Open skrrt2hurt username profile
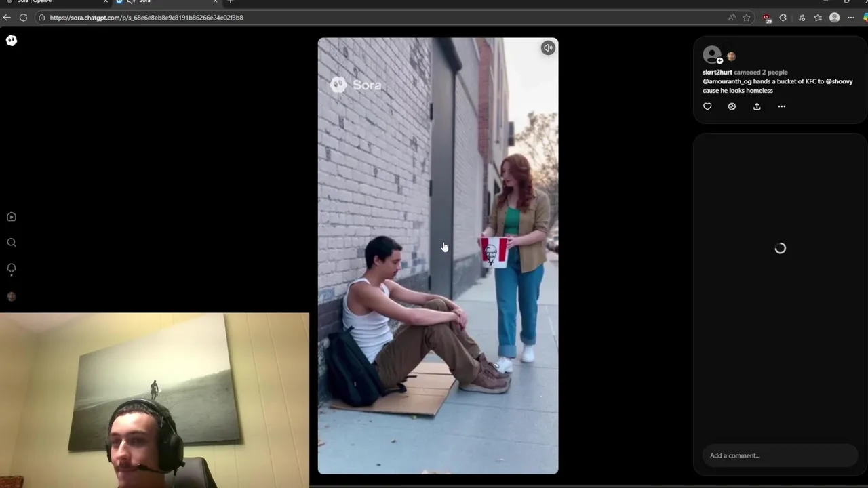 point(717,72)
